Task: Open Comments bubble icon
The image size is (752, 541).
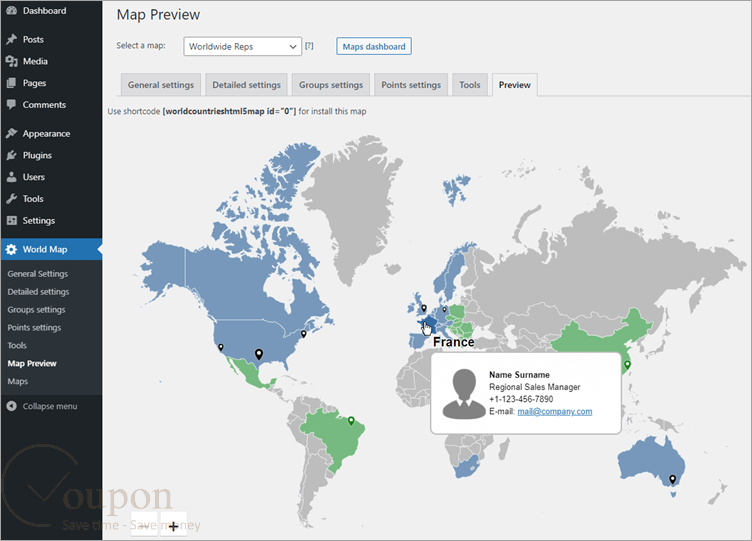Action: 12,105
